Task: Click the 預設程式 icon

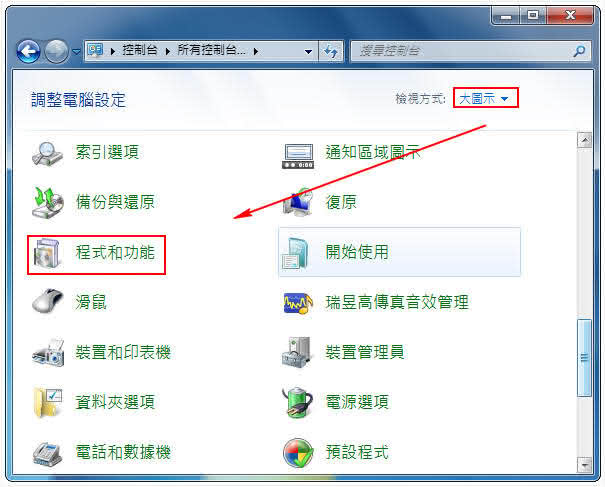Action: click(297, 453)
